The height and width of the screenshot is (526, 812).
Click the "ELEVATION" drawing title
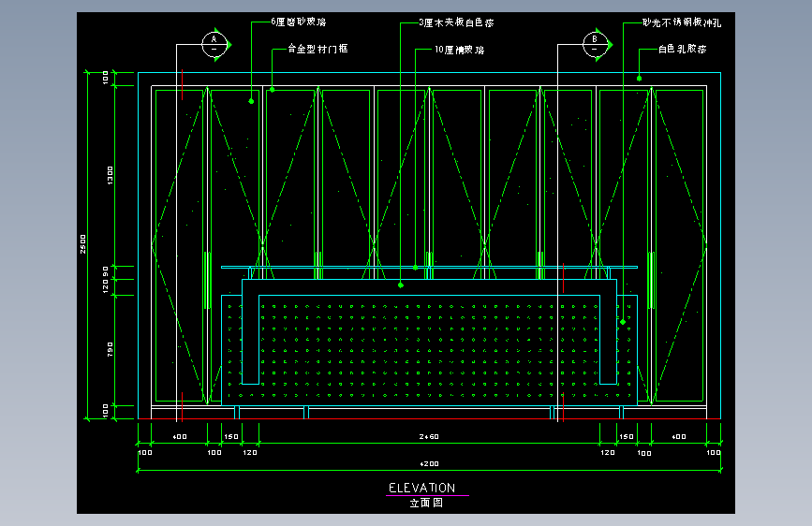click(x=422, y=488)
